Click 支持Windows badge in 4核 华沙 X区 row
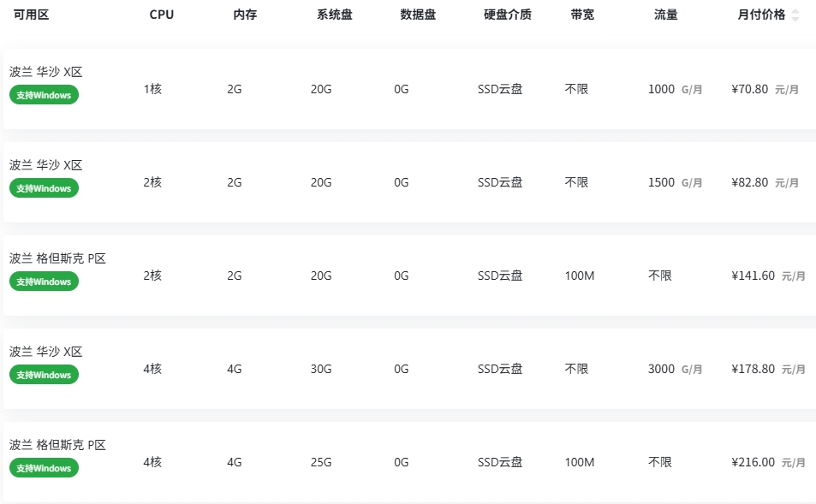This screenshot has width=816, height=504. (44, 375)
